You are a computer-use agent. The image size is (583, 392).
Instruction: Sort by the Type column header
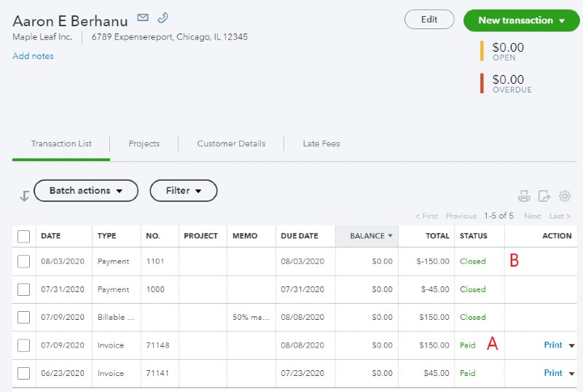pyautogui.click(x=106, y=236)
